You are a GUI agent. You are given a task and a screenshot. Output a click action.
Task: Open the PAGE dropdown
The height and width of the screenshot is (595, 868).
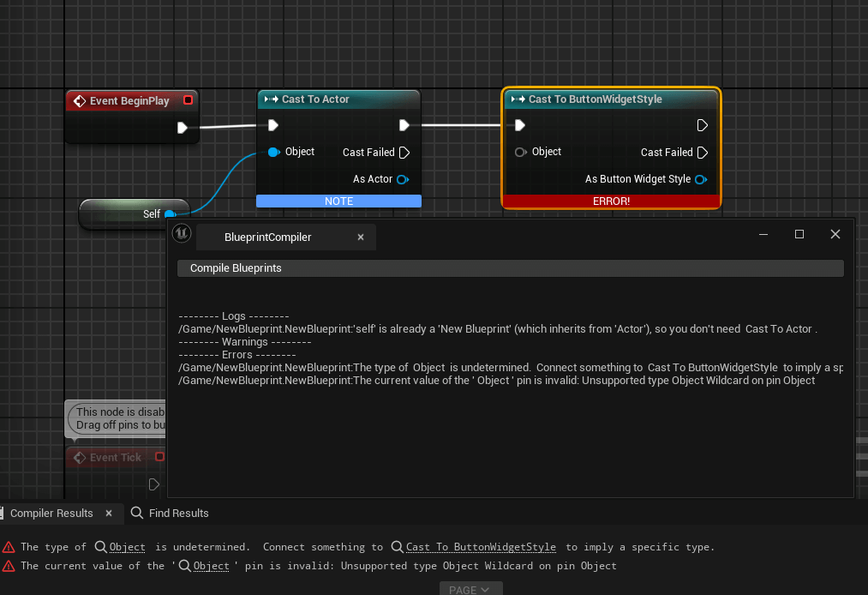[x=470, y=589]
